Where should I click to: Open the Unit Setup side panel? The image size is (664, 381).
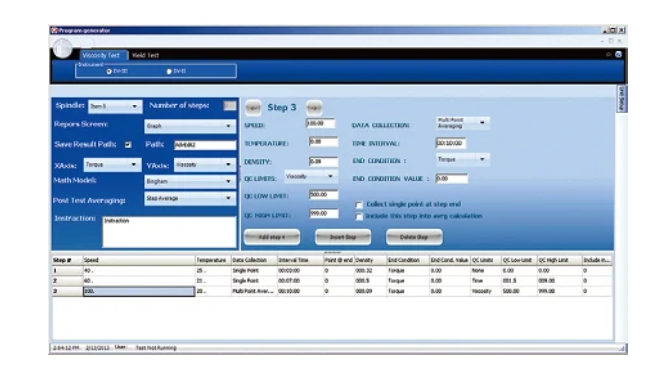pyautogui.click(x=621, y=99)
